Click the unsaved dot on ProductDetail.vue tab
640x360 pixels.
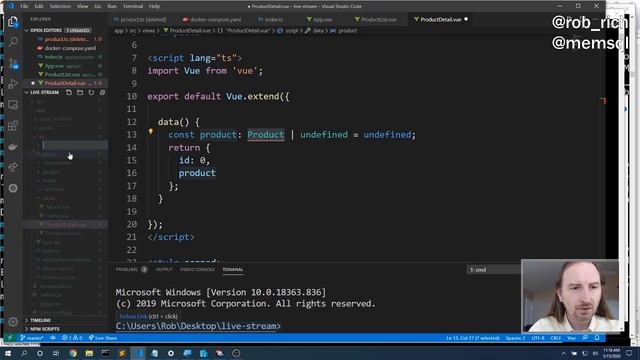466,19
